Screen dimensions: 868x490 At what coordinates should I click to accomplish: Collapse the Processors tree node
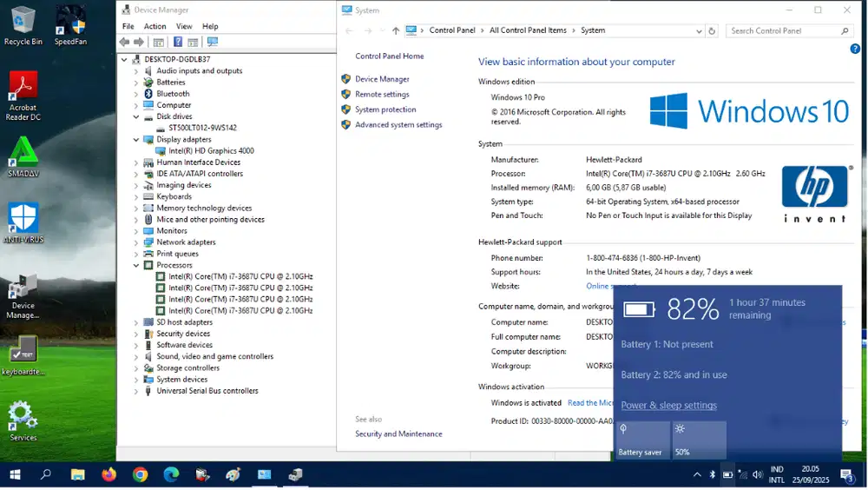click(x=136, y=266)
